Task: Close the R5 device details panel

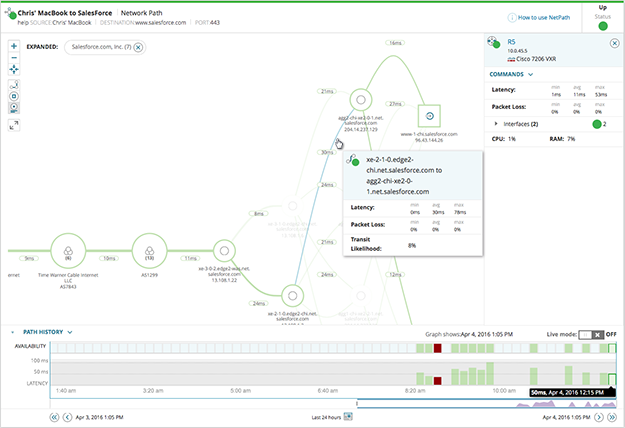Action: pyautogui.click(x=614, y=43)
